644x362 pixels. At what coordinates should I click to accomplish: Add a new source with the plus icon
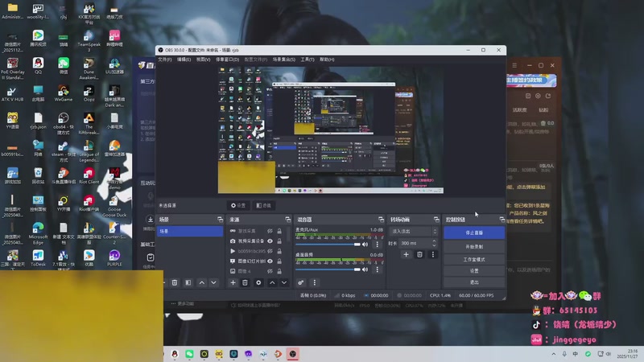pyautogui.click(x=233, y=283)
